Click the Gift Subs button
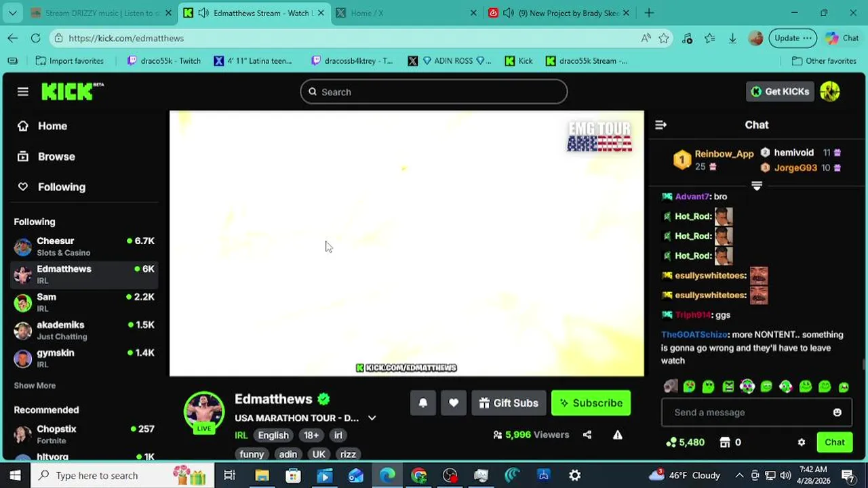This screenshot has width=868, height=488. pos(509,403)
